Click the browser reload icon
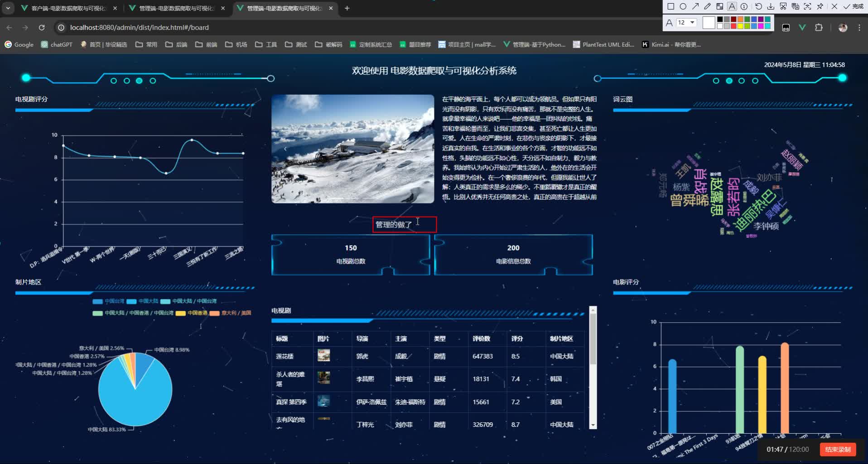 42,28
